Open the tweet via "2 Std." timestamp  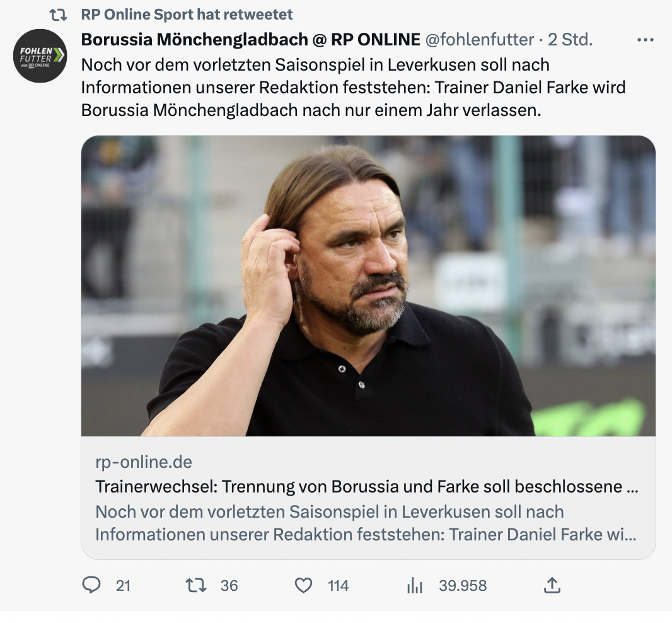coord(571,40)
